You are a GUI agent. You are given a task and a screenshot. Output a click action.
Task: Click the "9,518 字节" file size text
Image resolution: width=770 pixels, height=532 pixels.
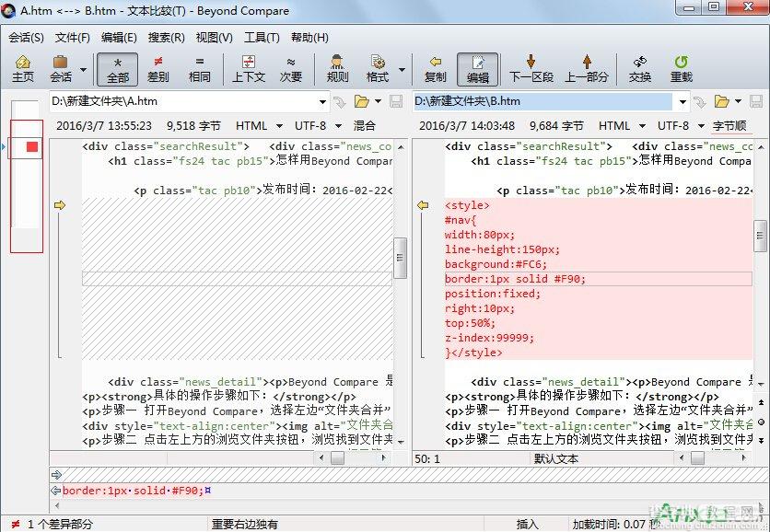193,126
